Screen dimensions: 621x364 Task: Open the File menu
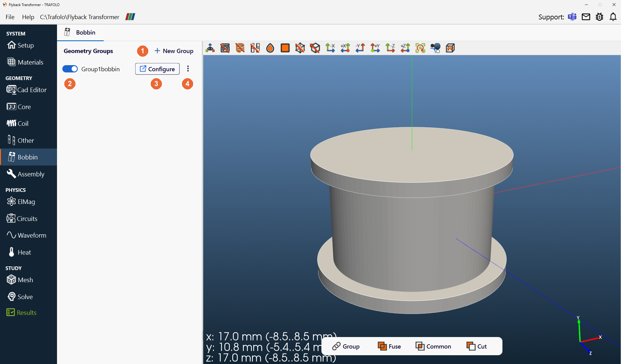coord(10,17)
